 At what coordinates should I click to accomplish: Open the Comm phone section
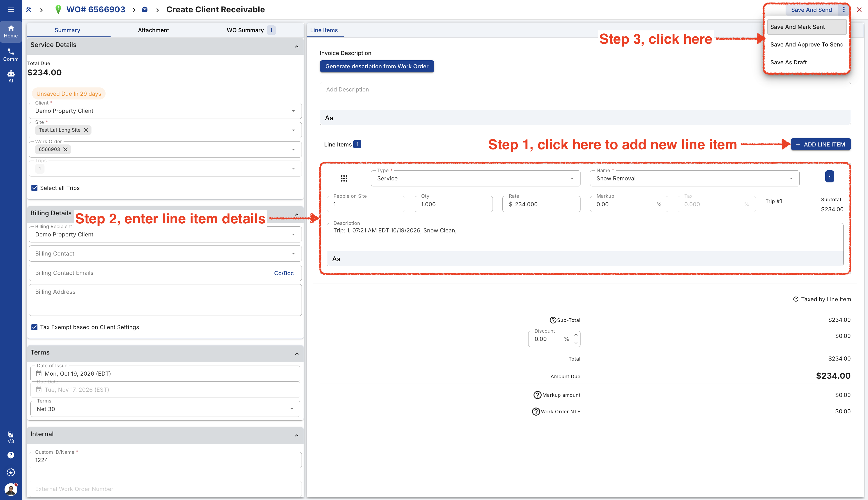click(11, 55)
